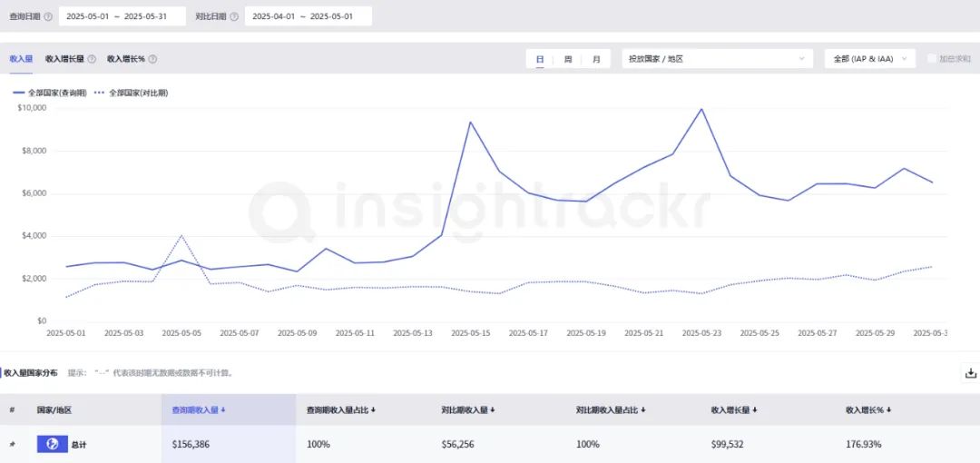Viewport: 980px width, 463px height.
Task: Click the pin icon in 总计 row
Action: [13, 444]
